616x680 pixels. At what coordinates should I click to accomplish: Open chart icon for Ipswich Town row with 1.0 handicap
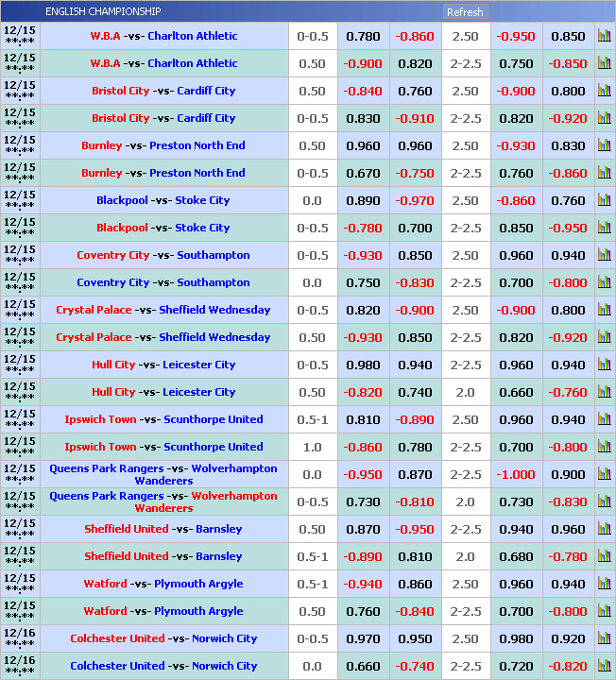605,448
